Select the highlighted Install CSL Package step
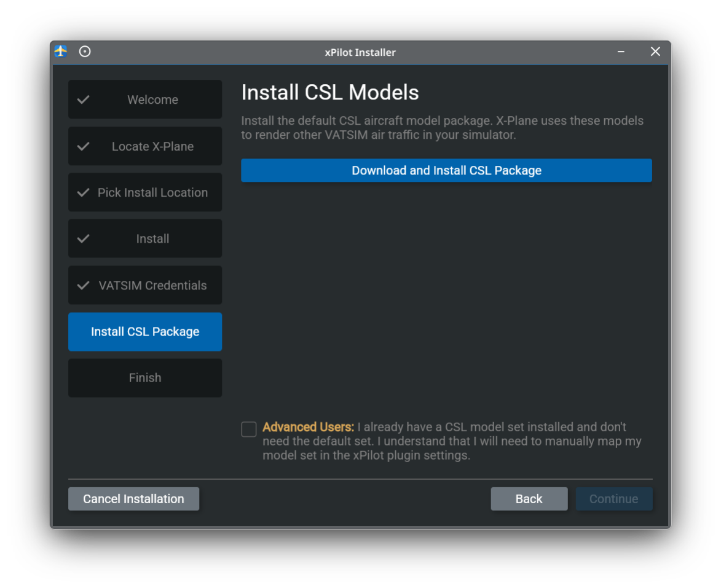721x588 pixels. coord(145,332)
